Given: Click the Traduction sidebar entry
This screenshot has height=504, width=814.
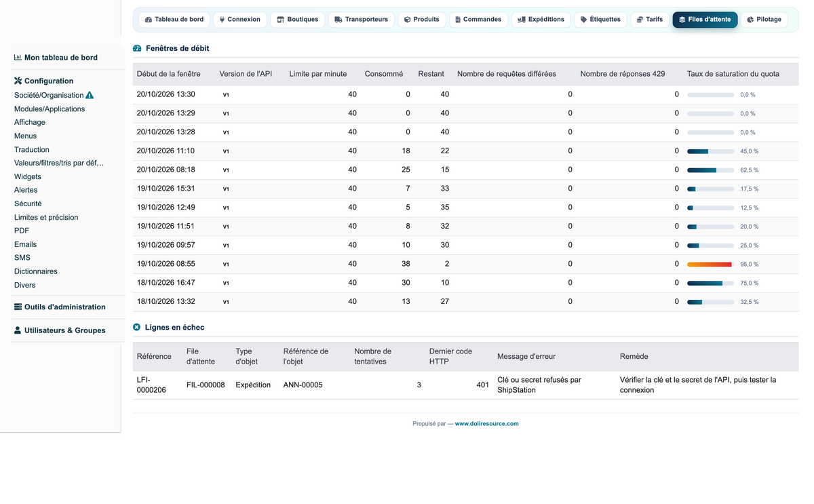Looking at the screenshot, I should pyautogui.click(x=32, y=149).
